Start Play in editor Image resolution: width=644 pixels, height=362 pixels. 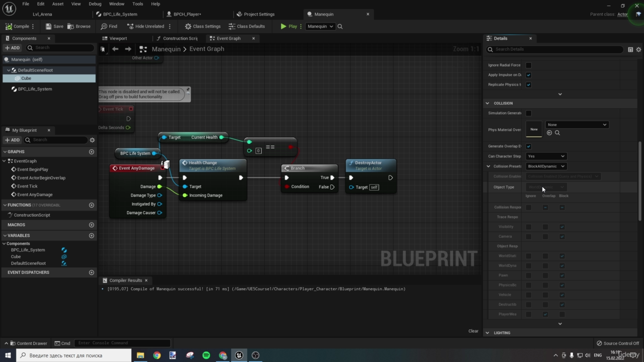click(x=289, y=26)
